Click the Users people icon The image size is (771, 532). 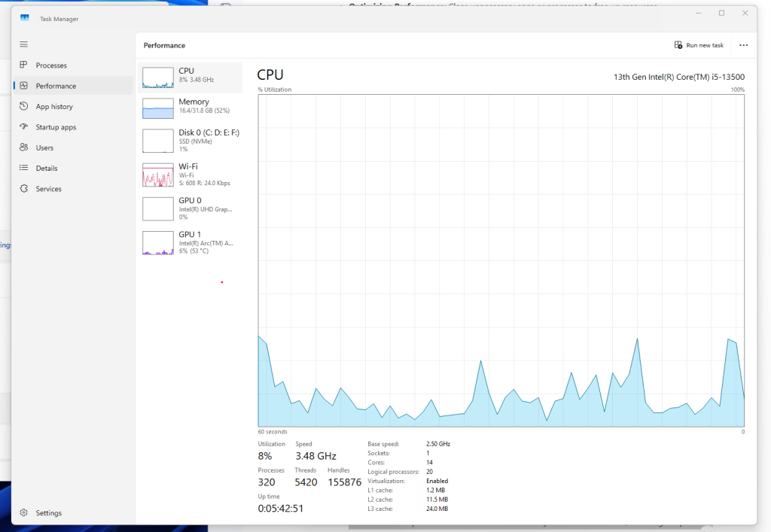click(x=23, y=147)
